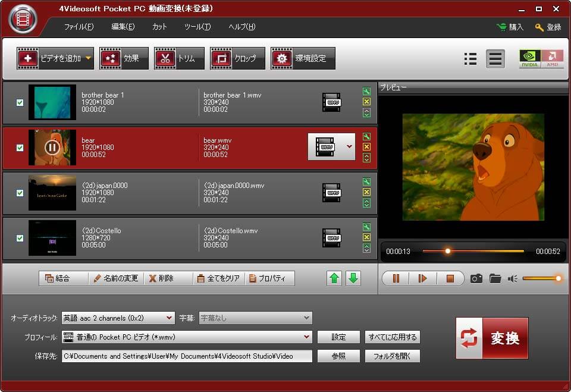Viewport: 571px width, 392px height.
Task: Click the Rename (名前の変更) button
Action: (x=116, y=278)
